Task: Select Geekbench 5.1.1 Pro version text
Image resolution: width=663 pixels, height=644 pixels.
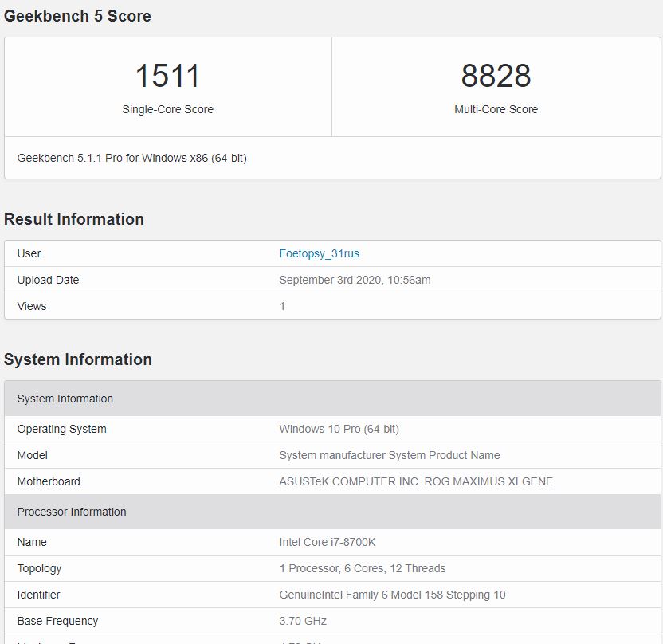Action: (x=132, y=158)
